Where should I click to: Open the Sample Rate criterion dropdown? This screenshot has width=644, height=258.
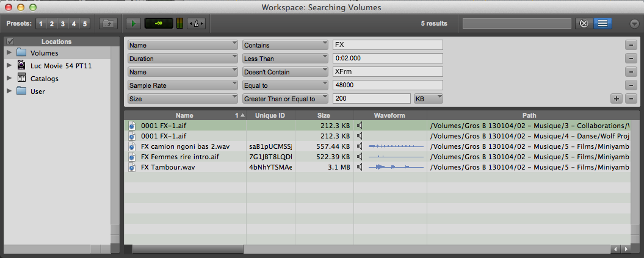pyautogui.click(x=183, y=85)
